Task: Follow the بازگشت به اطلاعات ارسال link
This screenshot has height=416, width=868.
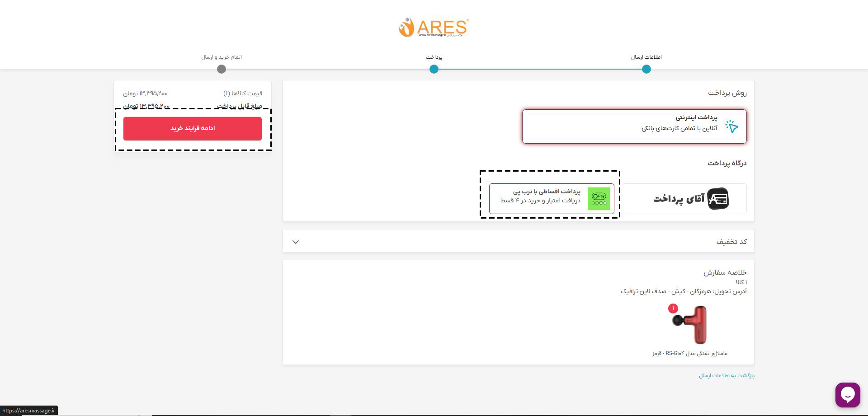Action: (726, 376)
